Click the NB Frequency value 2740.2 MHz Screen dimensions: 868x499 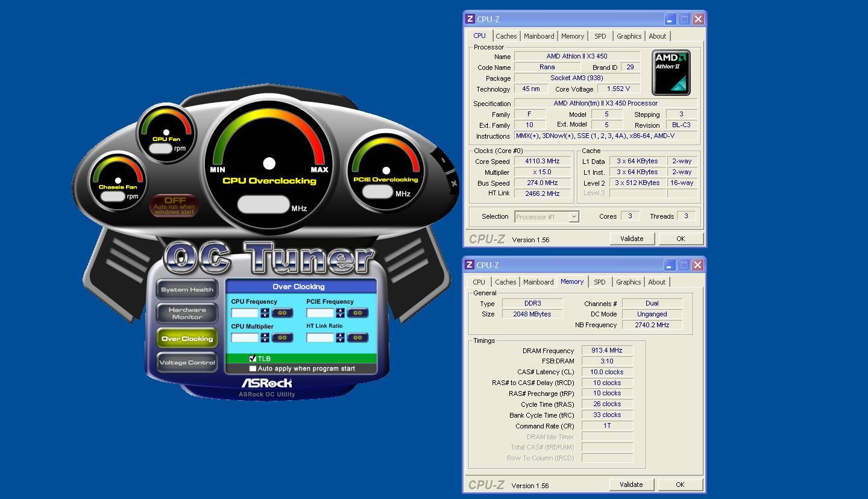pyautogui.click(x=652, y=325)
